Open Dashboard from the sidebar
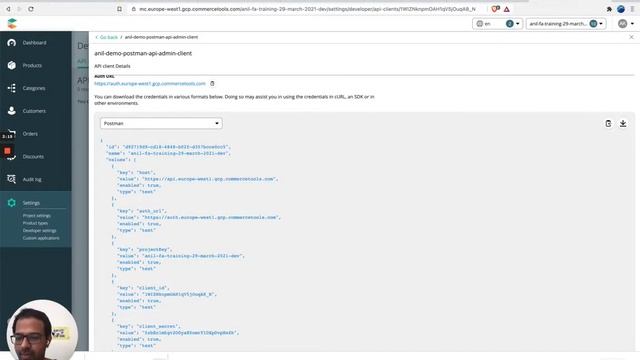This screenshot has height=360, width=640. 34,43
